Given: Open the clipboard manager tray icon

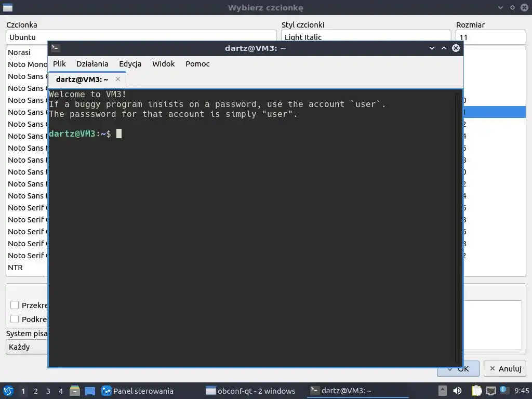Looking at the screenshot, I should tap(477, 391).
